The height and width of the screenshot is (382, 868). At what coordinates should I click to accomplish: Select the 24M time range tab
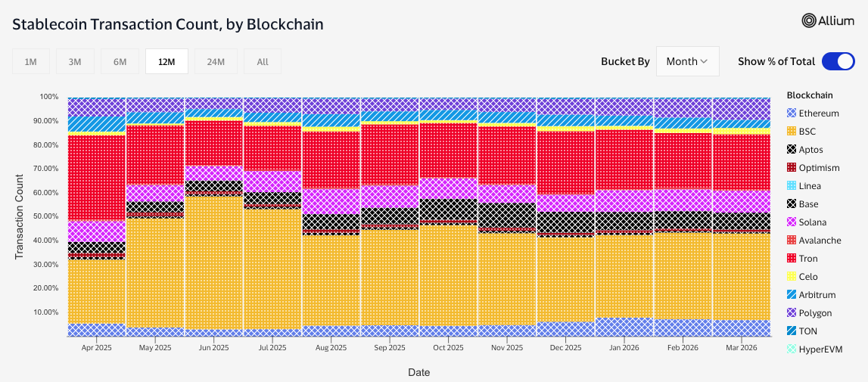216,62
